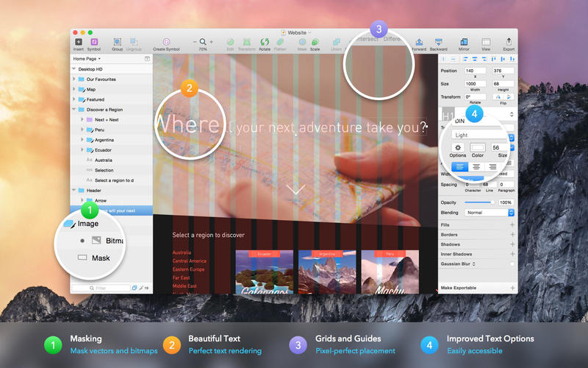Image resolution: width=588 pixels, height=368 pixels.
Task: Set text alignment to left
Action: click(x=459, y=167)
